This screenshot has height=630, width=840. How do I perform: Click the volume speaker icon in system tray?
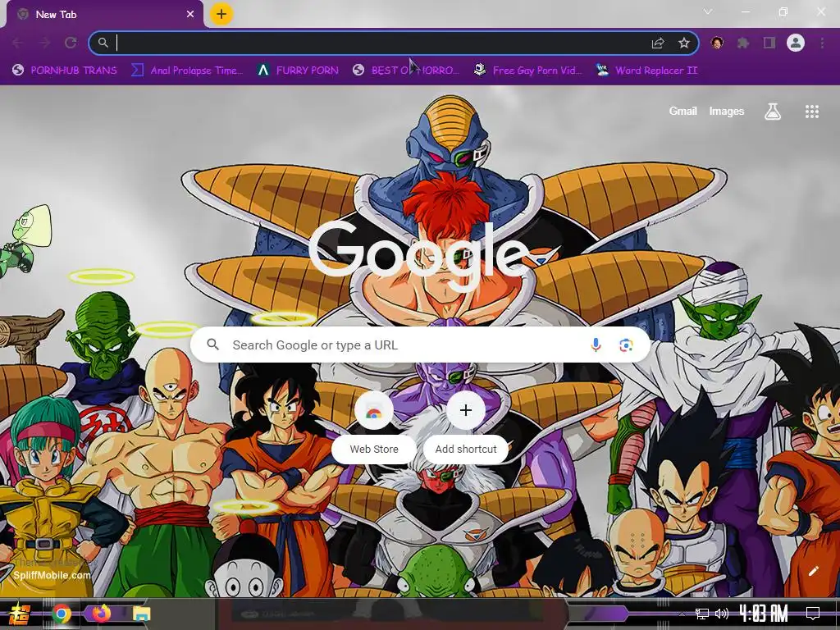722,614
